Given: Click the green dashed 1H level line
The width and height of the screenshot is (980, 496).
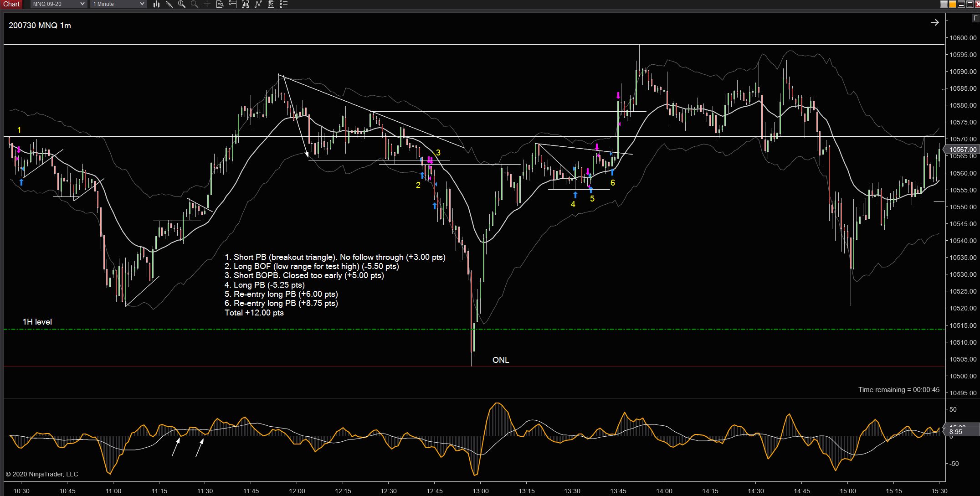Looking at the screenshot, I should pyautogui.click(x=474, y=329).
